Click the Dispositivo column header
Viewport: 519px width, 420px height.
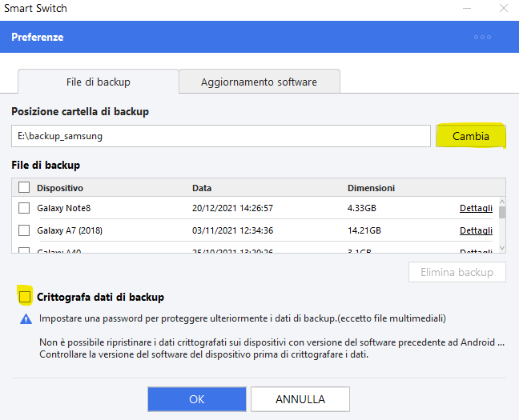[60, 188]
